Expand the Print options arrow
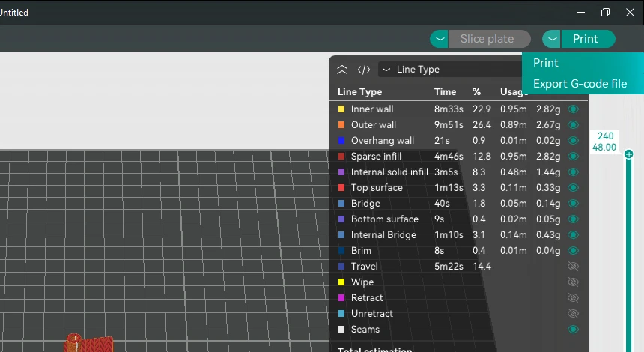The height and width of the screenshot is (352, 644). pyautogui.click(x=552, y=39)
